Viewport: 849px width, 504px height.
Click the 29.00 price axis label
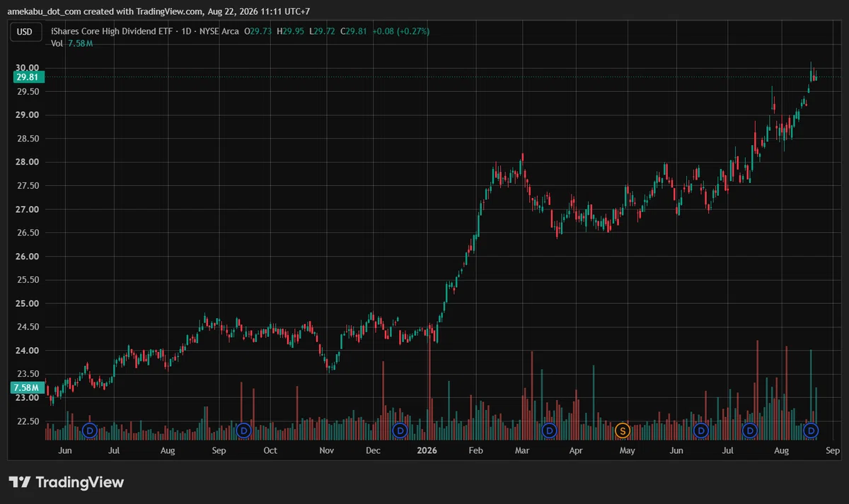[x=28, y=115]
